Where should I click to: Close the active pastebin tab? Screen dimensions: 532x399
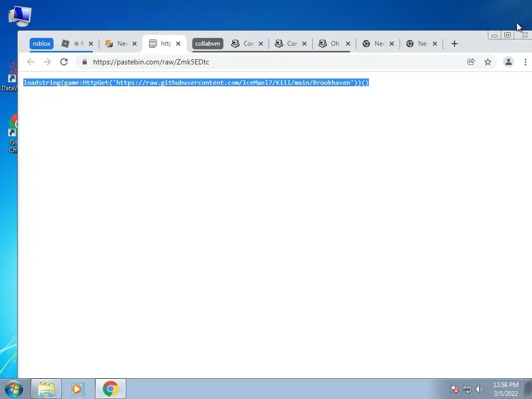[178, 44]
